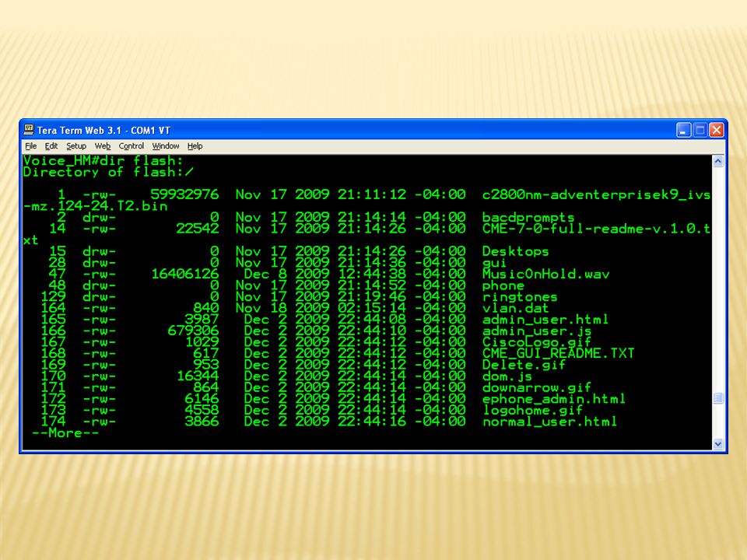Open the Help menu
Screen dimensions: 747x560
pyautogui.click(x=195, y=146)
